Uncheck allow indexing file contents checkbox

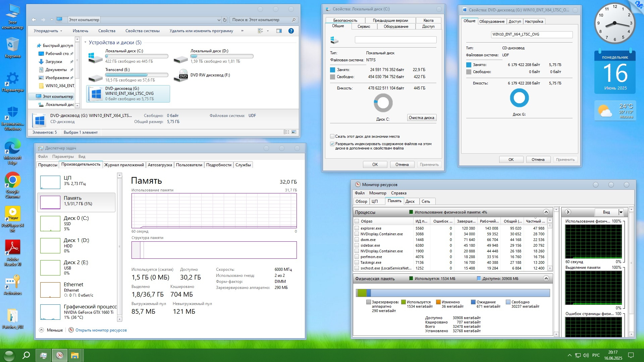(x=332, y=144)
